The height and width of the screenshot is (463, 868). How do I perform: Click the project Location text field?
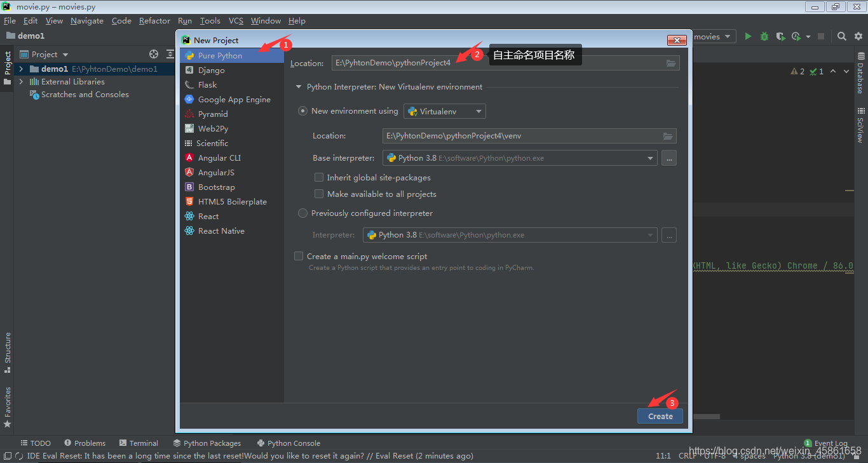coord(506,63)
